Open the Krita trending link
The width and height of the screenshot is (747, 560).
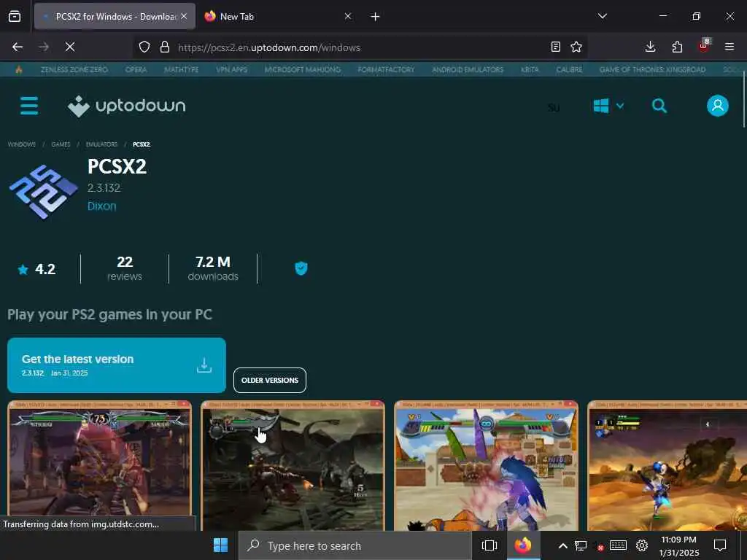pos(530,69)
